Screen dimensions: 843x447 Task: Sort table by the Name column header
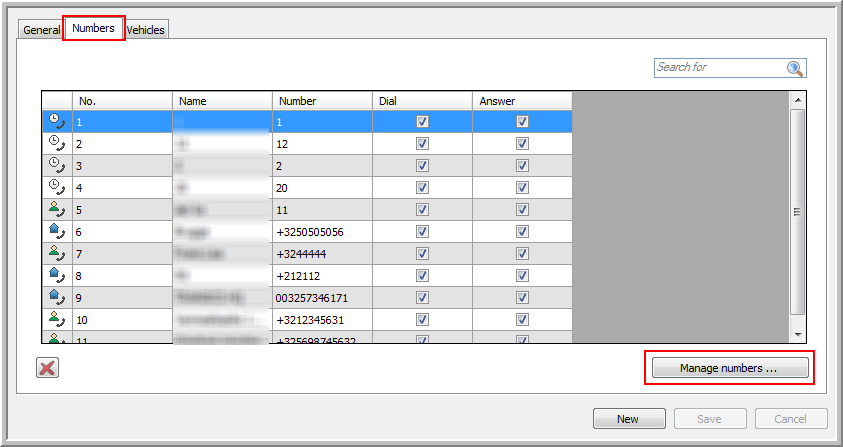tap(222, 101)
